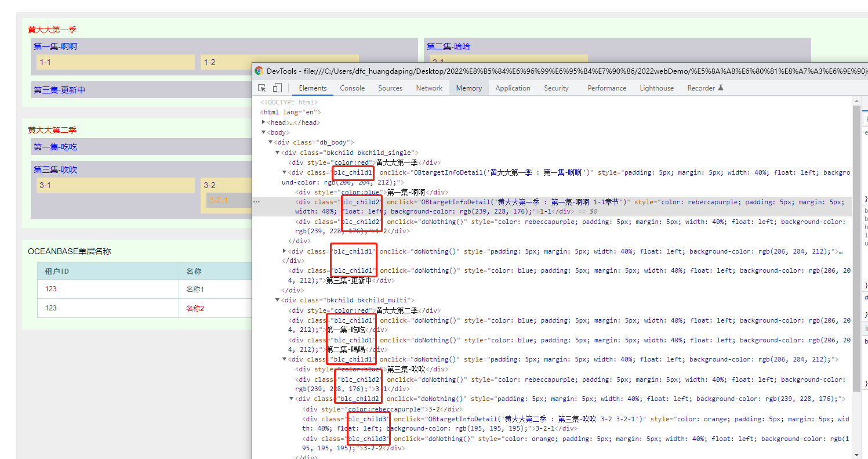Select the color:red div row 黄大大第二季 in DOM
Viewport: 868px width, 459px height.
553,310
